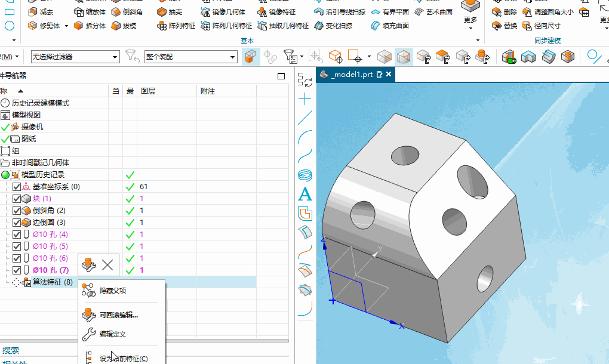Image resolution: width=609 pixels, height=364 pixels.
Task: Select the Line tool in vertical toolbar
Action: pyautogui.click(x=305, y=118)
